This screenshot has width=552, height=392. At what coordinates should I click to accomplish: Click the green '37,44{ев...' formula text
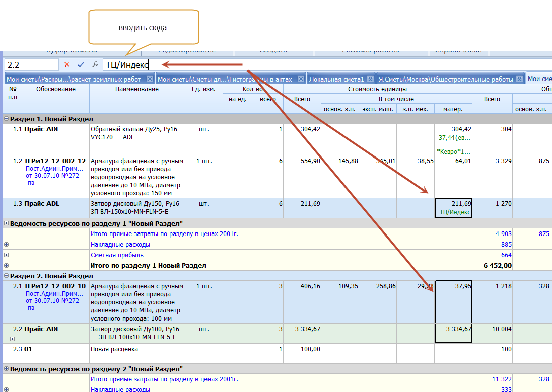[x=454, y=138]
